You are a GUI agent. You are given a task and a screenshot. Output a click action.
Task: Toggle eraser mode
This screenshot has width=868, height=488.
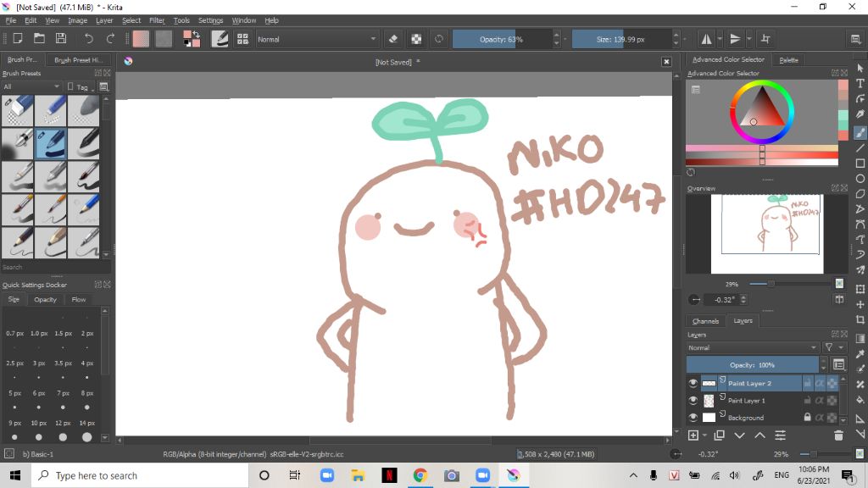tap(393, 39)
